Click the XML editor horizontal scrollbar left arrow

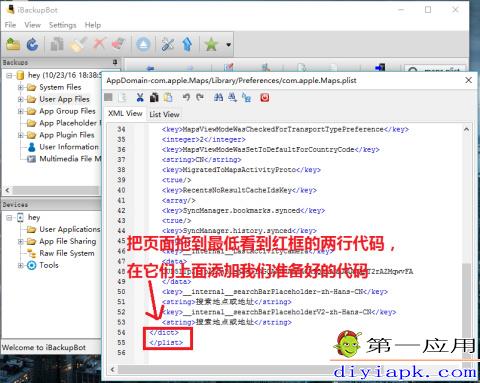coord(113,369)
